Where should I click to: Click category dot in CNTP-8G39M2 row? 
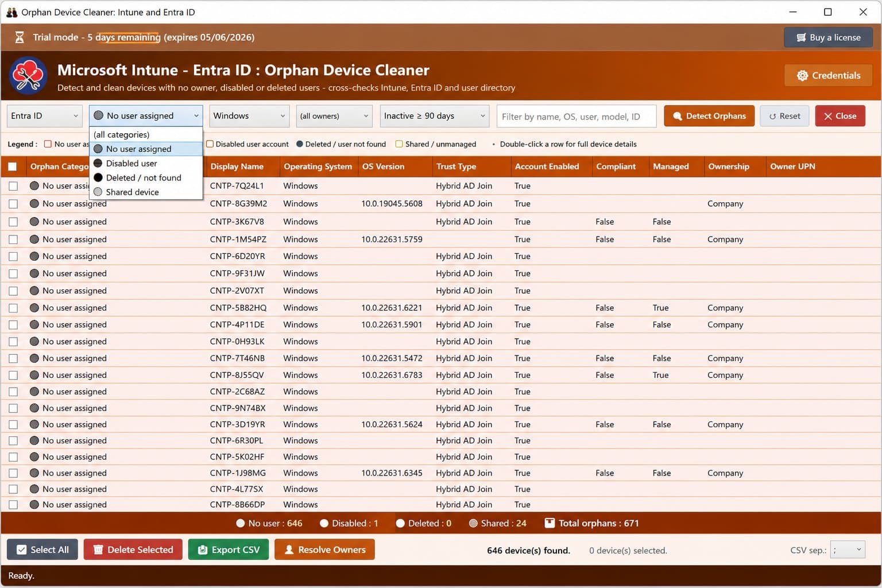(x=34, y=203)
